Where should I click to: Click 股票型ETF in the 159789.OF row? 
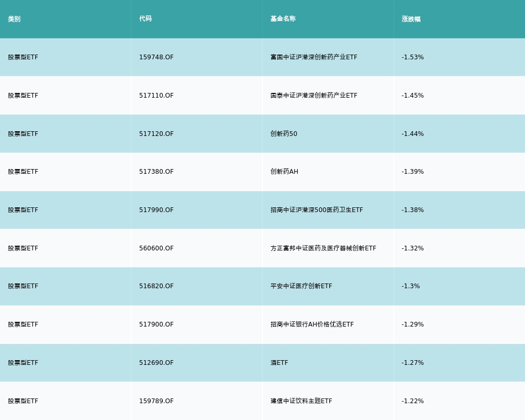(23, 401)
